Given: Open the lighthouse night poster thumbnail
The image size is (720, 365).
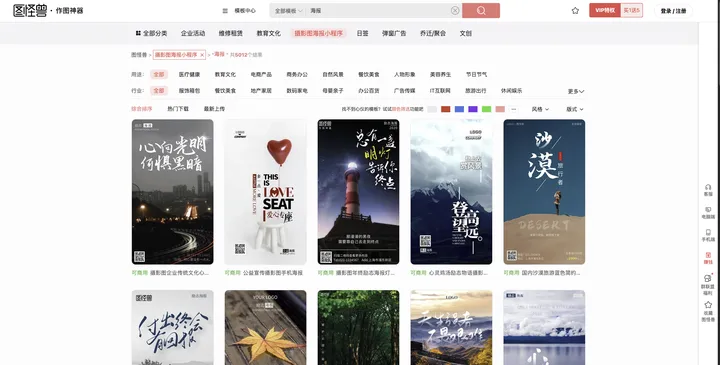Looking at the screenshot, I should coord(358,191).
